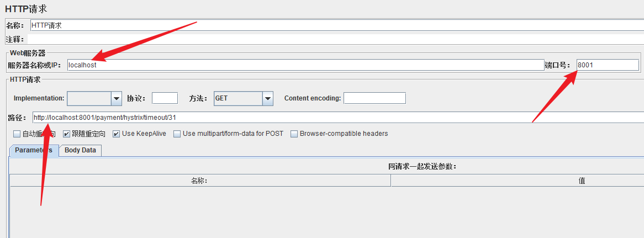Click the 注释 comment input field

(331, 39)
